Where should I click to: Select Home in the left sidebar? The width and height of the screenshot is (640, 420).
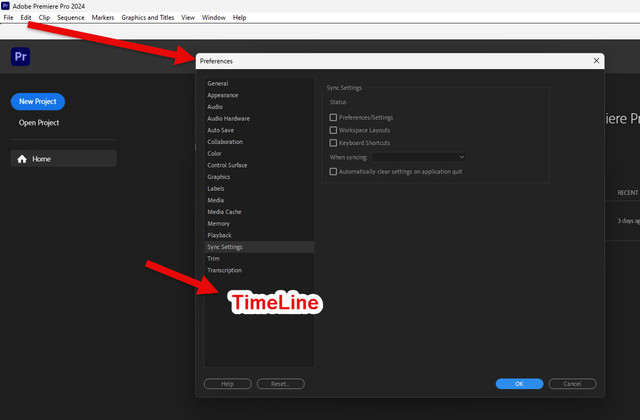point(64,159)
